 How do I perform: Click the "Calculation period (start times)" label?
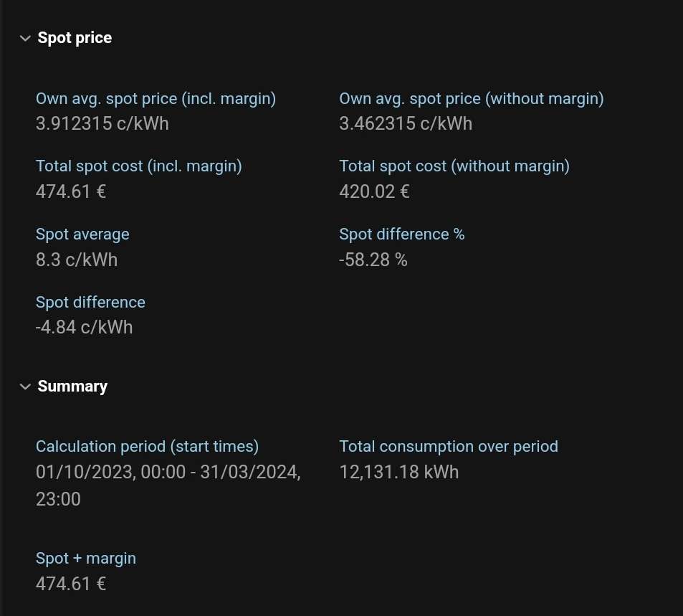(147, 447)
